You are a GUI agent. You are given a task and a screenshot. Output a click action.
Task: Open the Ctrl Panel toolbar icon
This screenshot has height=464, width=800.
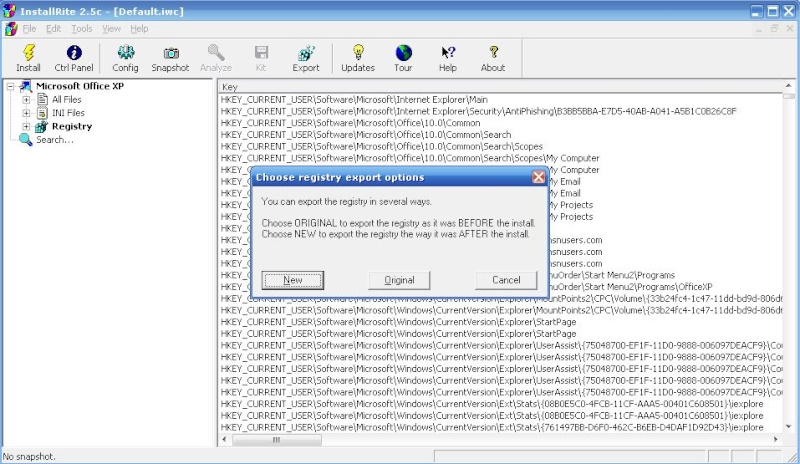74,53
